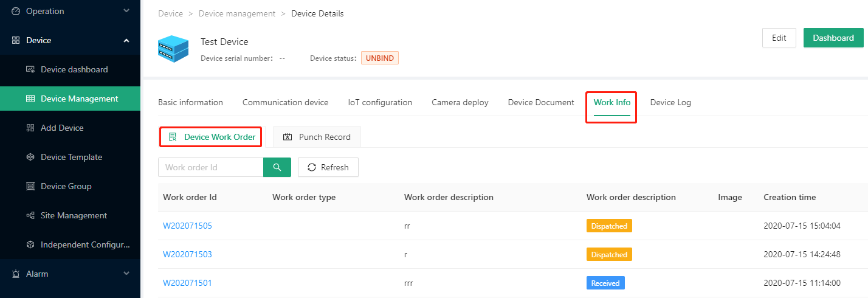The image size is (868, 298).
Task: Open Device Template in the sidebar
Action: click(x=70, y=157)
